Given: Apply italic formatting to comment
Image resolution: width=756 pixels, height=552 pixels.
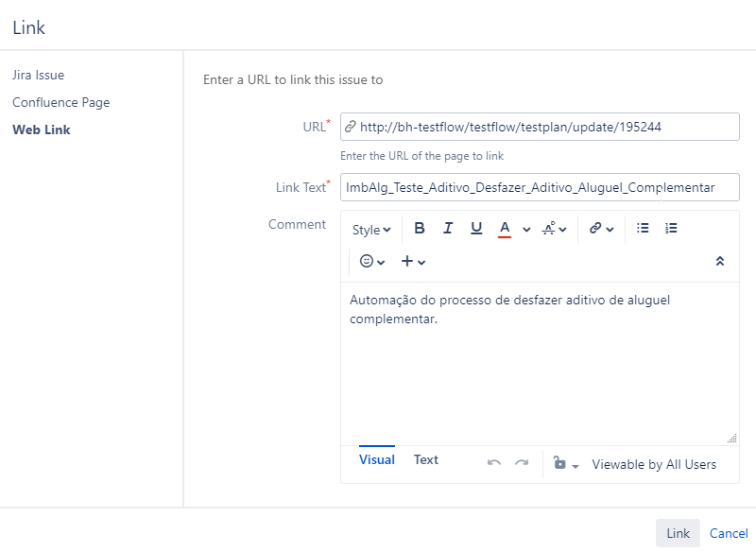Looking at the screenshot, I should click(x=448, y=229).
